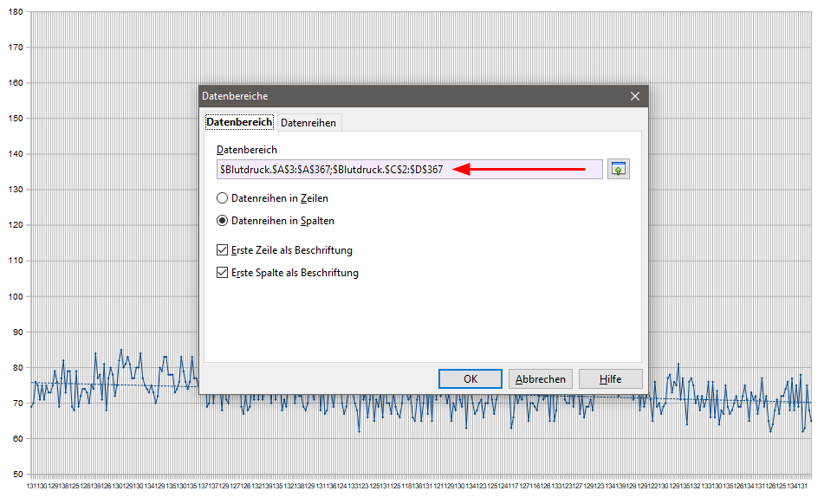824x504 pixels.
Task: Switch to the Datenreihen tab
Action: point(308,123)
